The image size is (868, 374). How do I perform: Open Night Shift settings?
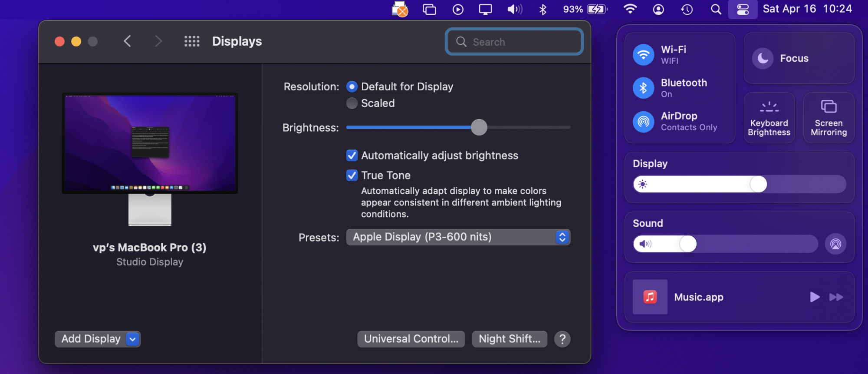click(510, 339)
